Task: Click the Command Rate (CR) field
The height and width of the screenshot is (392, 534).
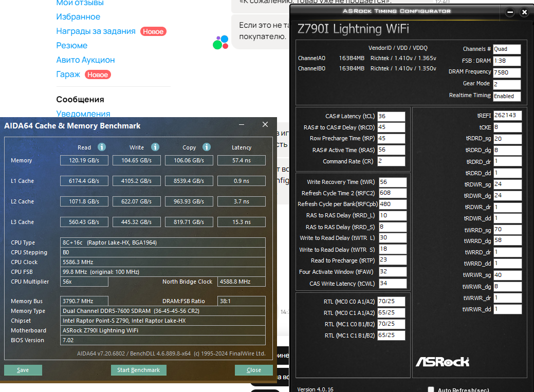Action: pyautogui.click(x=391, y=161)
